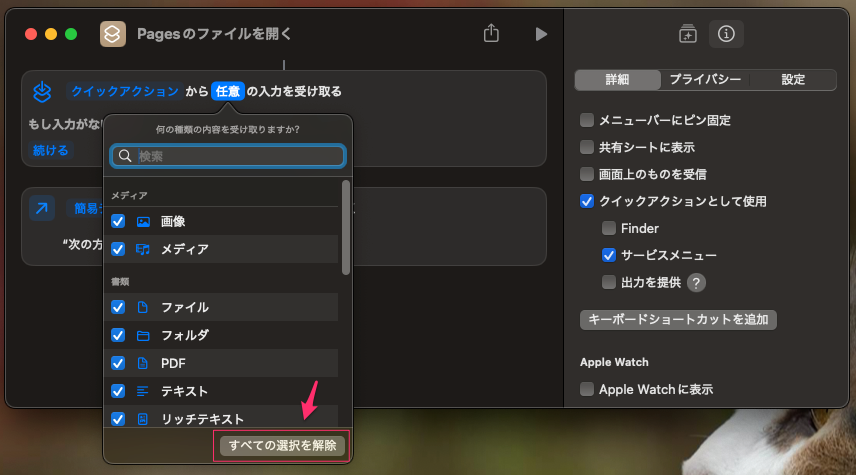The height and width of the screenshot is (475, 856).
Task: Uncheck the ファイル input type
Action: click(x=118, y=307)
